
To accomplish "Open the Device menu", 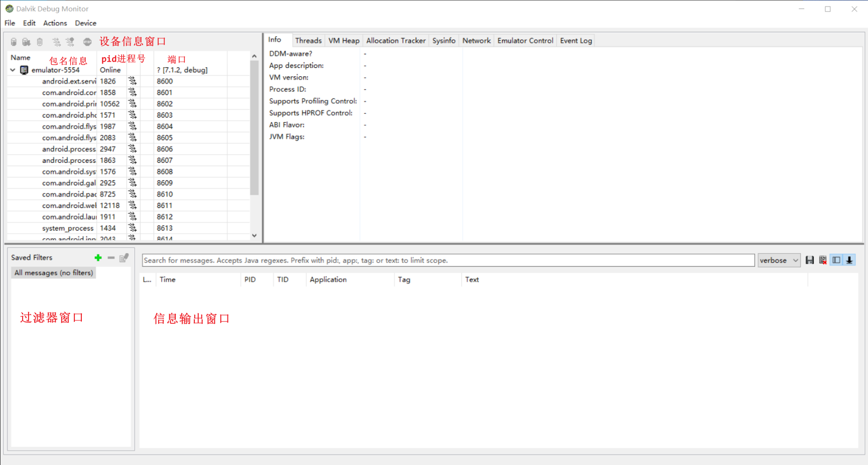I will [85, 23].
